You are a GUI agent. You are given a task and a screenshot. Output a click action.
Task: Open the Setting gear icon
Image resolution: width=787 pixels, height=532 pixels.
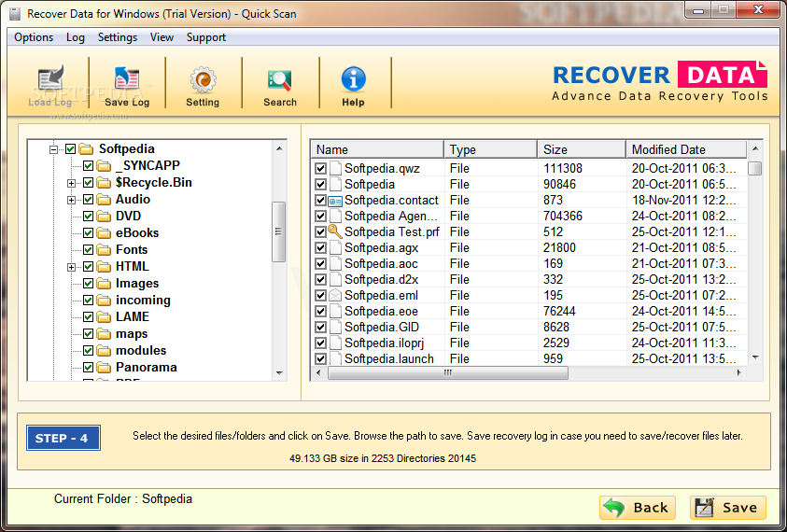(x=203, y=80)
